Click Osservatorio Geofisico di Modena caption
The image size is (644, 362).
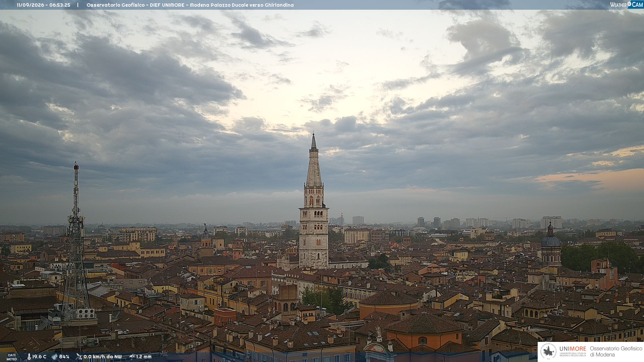tap(616, 352)
